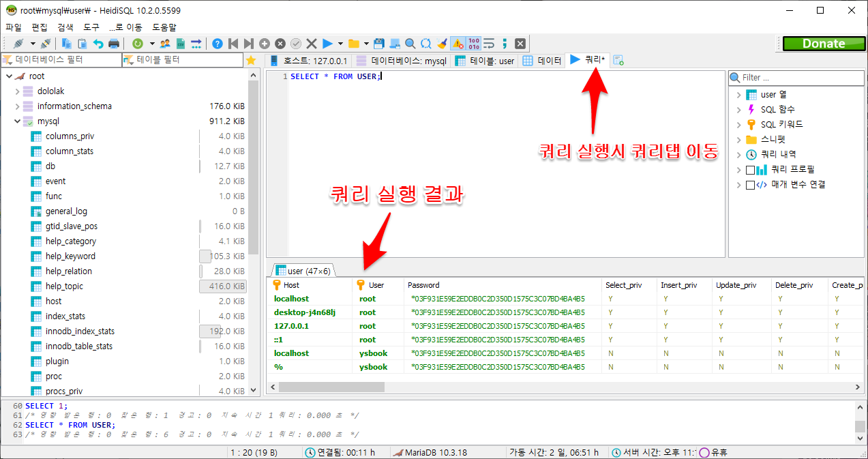This screenshot has height=459, width=868.
Task: Click the insert row plus icon
Action: [x=265, y=44]
